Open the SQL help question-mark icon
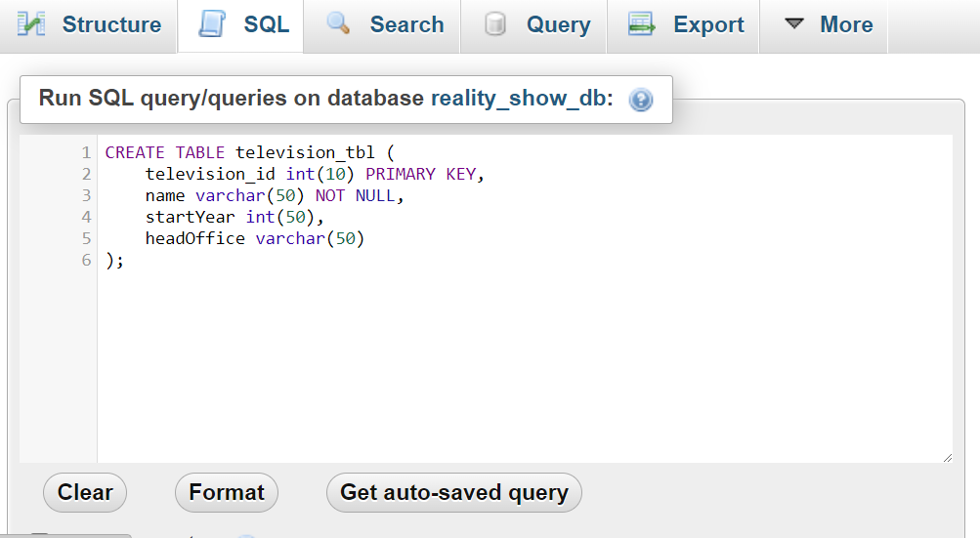The height and width of the screenshot is (538, 980). (641, 100)
